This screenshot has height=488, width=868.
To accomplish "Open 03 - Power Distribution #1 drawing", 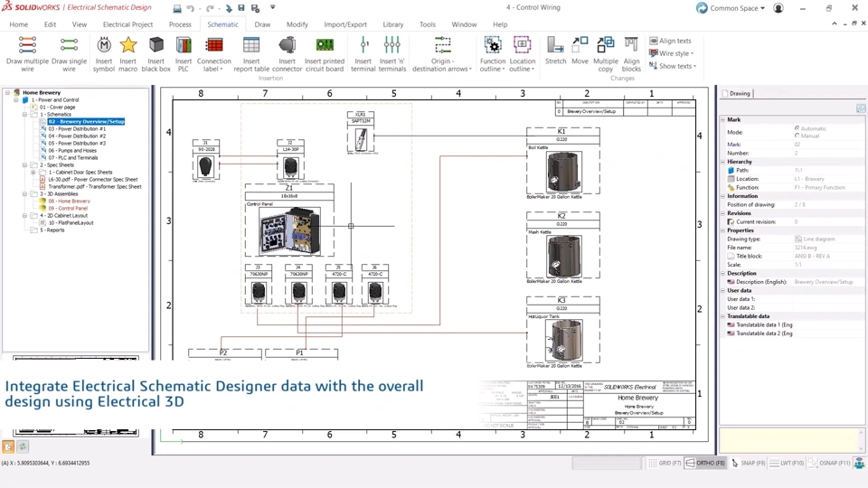I will pyautogui.click(x=76, y=129).
